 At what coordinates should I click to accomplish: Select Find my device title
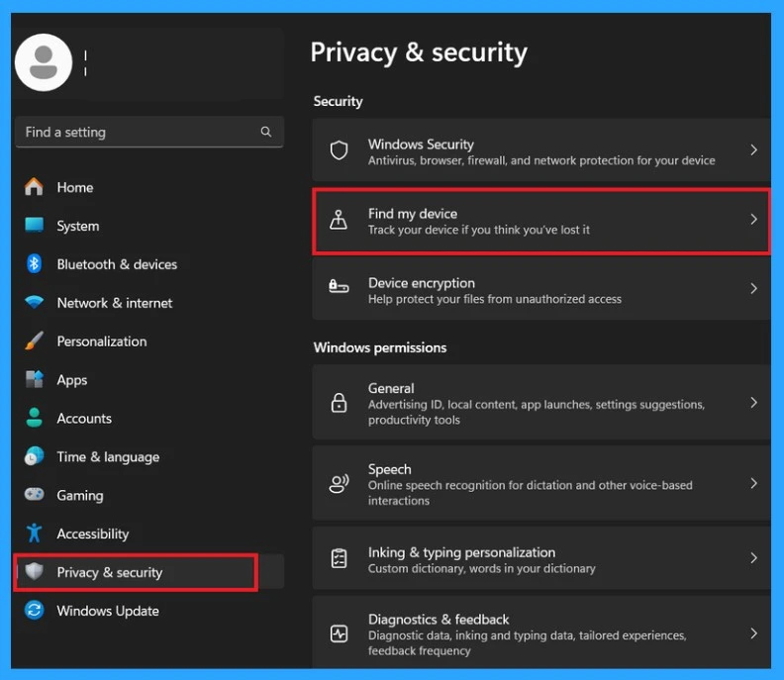(x=413, y=214)
